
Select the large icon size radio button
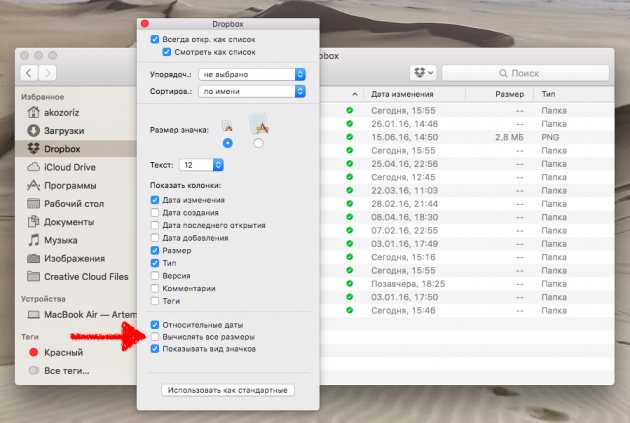(x=258, y=143)
